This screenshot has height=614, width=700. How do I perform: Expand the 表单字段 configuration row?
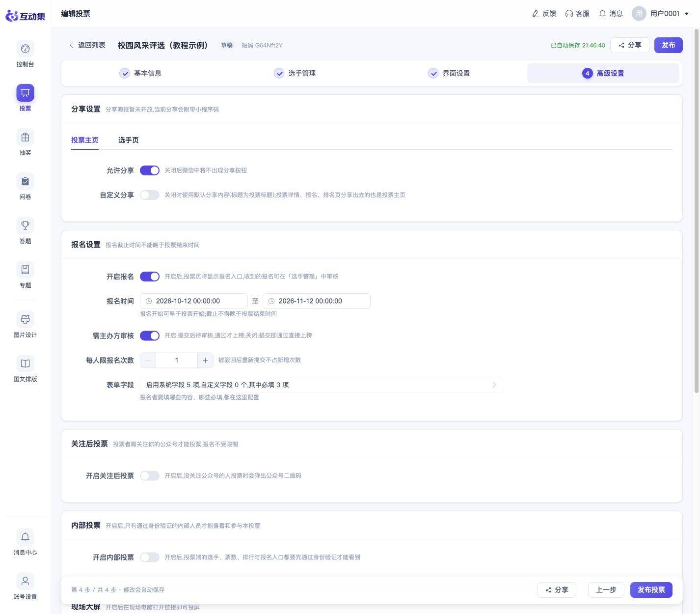[x=322, y=385]
